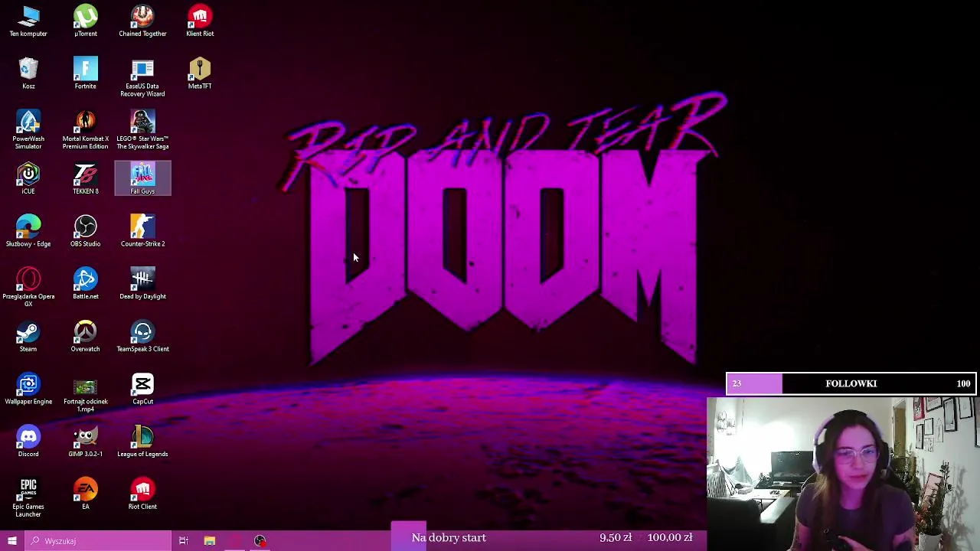
Task: Open the Windows Start menu
Action: 12,541
